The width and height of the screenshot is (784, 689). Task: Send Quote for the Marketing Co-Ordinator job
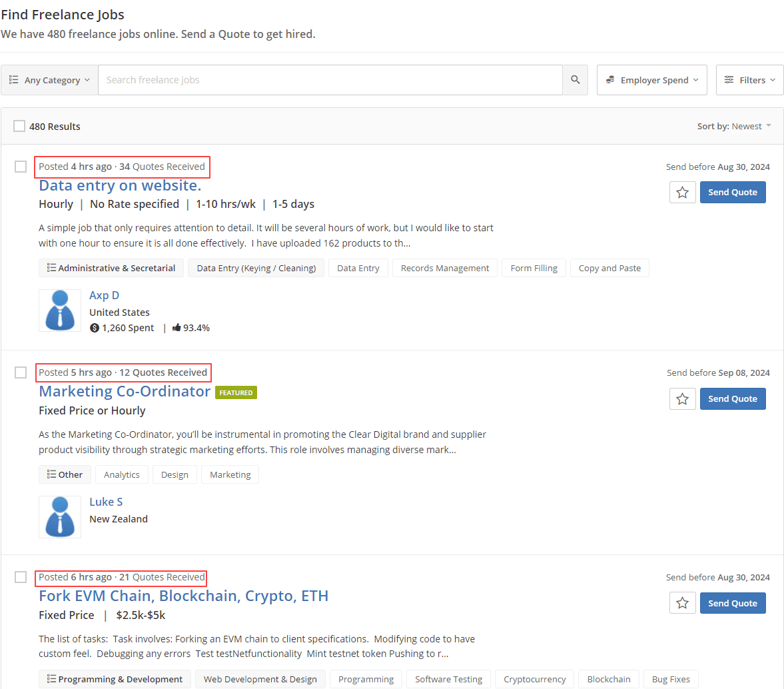[733, 398]
